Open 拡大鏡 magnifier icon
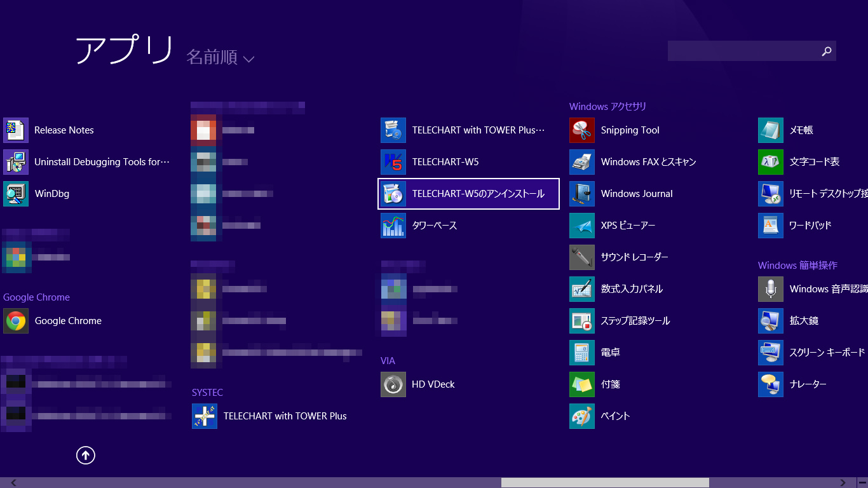The image size is (868, 488). 771,321
